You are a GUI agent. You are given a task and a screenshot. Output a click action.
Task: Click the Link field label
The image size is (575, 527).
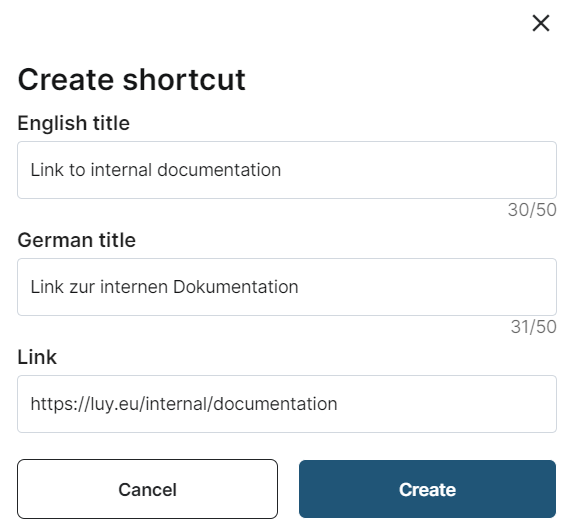pos(37,357)
